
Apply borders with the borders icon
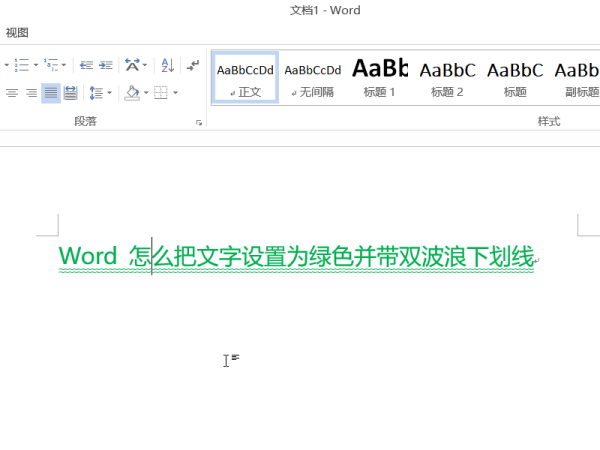coord(161,93)
